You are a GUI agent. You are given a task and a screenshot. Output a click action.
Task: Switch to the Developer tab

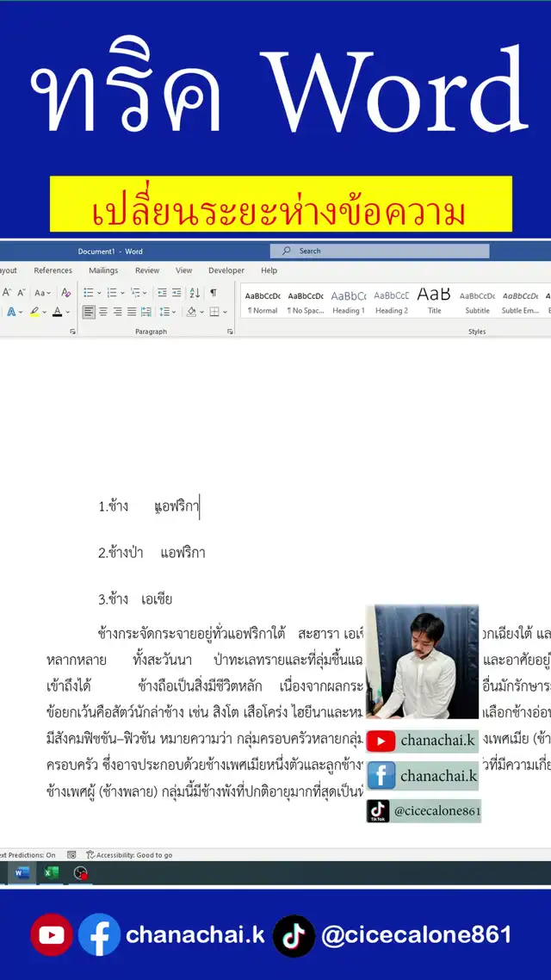226,270
